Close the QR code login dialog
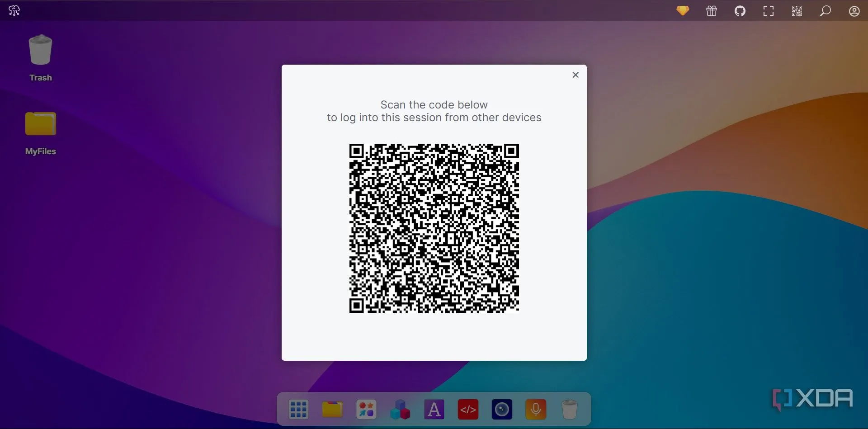 [576, 75]
